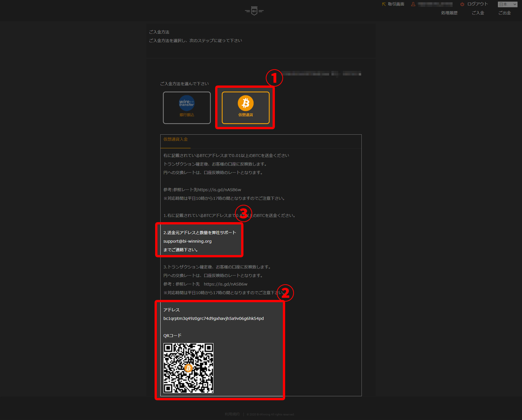The width and height of the screenshot is (522, 420).
Task: Click the wire transfer icon on 銀行振込 card
Action: 186,103
